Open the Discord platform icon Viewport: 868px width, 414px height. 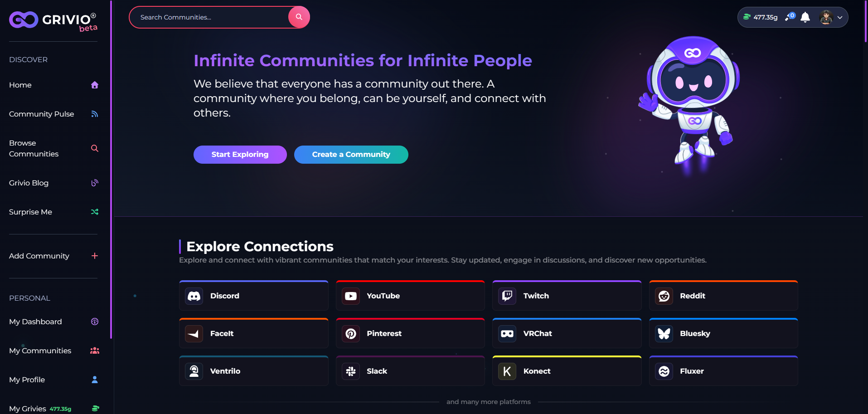[194, 296]
